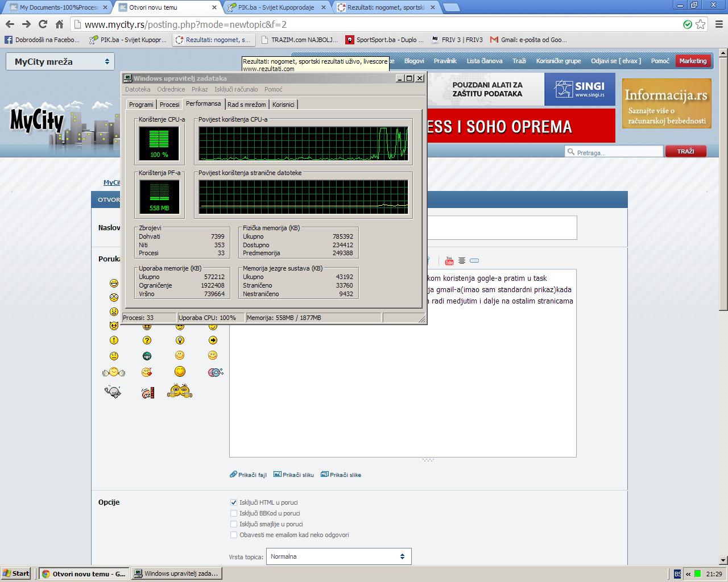Insert the exclamation mark smiley
The height and width of the screenshot is (582, 728).
(x=114, y=340)
